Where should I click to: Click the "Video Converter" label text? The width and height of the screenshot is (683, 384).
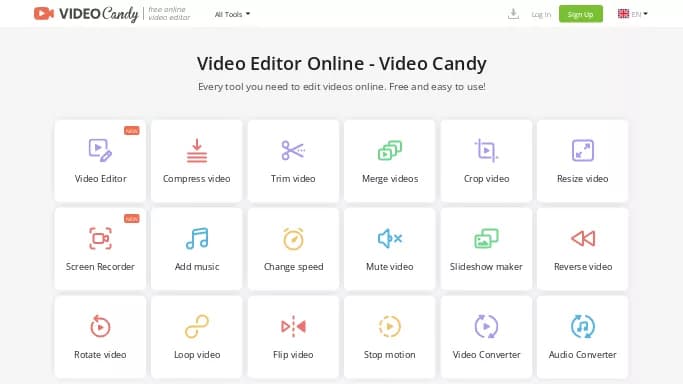[486, 354]
